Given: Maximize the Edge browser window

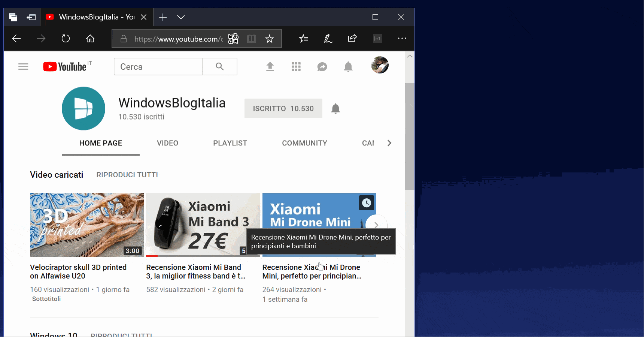Looking at the screenshot, I should pos(375,17).
